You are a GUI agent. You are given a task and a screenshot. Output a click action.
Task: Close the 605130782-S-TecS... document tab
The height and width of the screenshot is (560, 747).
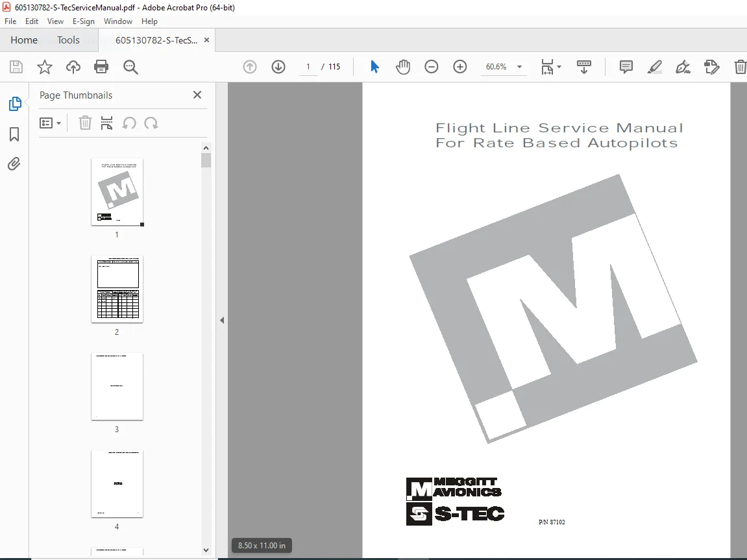click(x=207, y=40)
